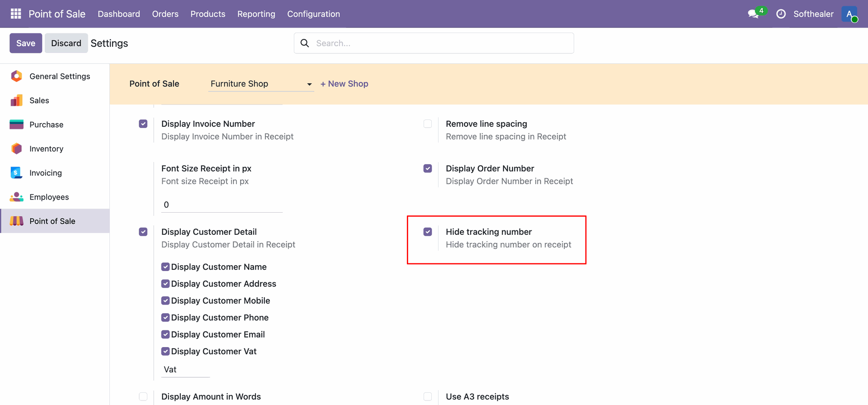868x405 pixels.
Task: Open the conversations chat icon
Action: tap(753, 14)
